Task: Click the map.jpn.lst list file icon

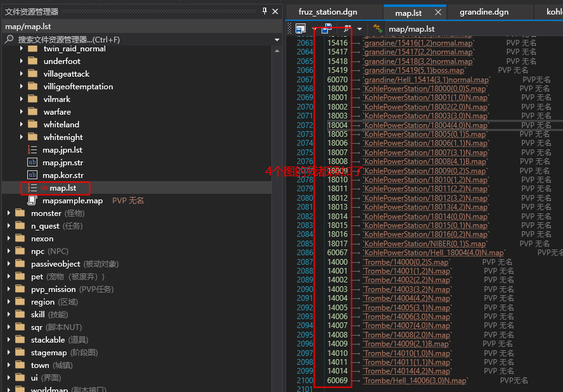Action: (x=32, y=149)
